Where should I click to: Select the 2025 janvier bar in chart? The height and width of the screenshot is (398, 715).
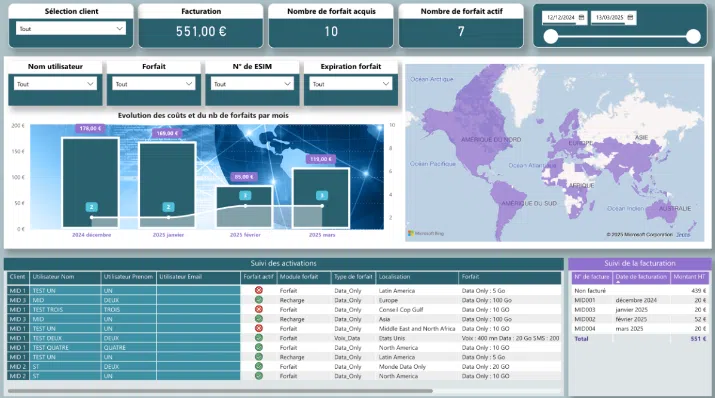pyautogui.click(x=167, y=185)
